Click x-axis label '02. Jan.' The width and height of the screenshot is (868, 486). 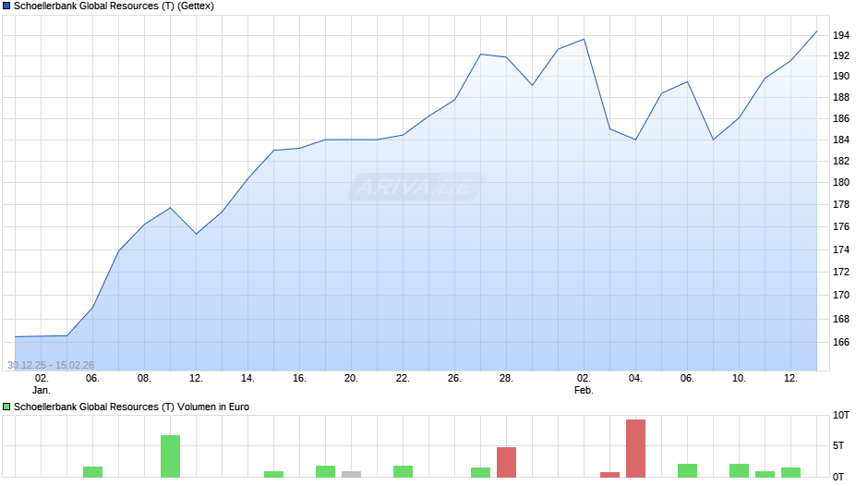pos(42,384)
